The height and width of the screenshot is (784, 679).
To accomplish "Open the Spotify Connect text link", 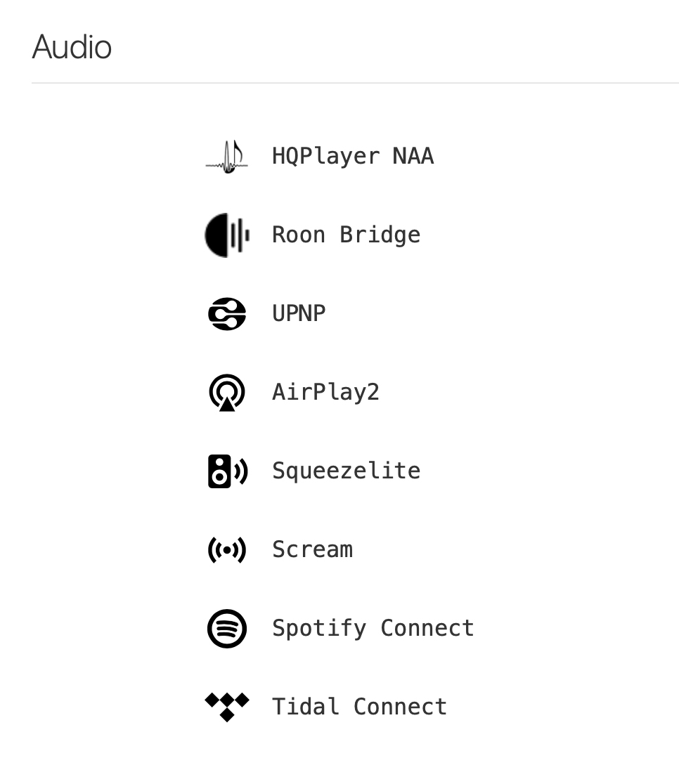I will pos(373,629).
